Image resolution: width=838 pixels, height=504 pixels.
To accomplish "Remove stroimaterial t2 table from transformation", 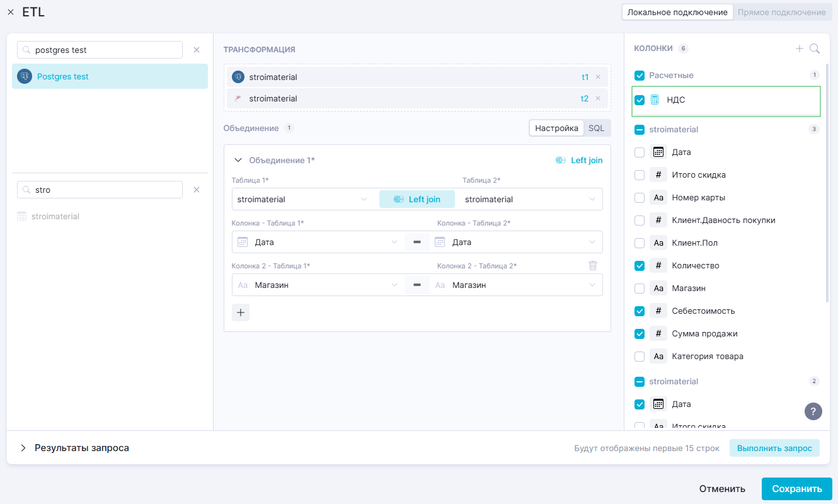I will 598,98.
